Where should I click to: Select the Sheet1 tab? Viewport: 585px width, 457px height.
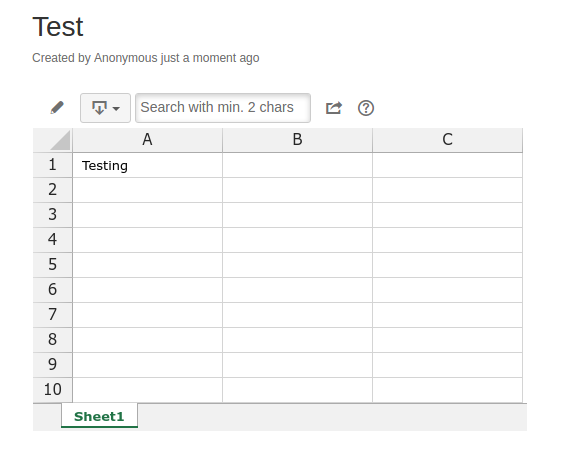pos(99,416)
